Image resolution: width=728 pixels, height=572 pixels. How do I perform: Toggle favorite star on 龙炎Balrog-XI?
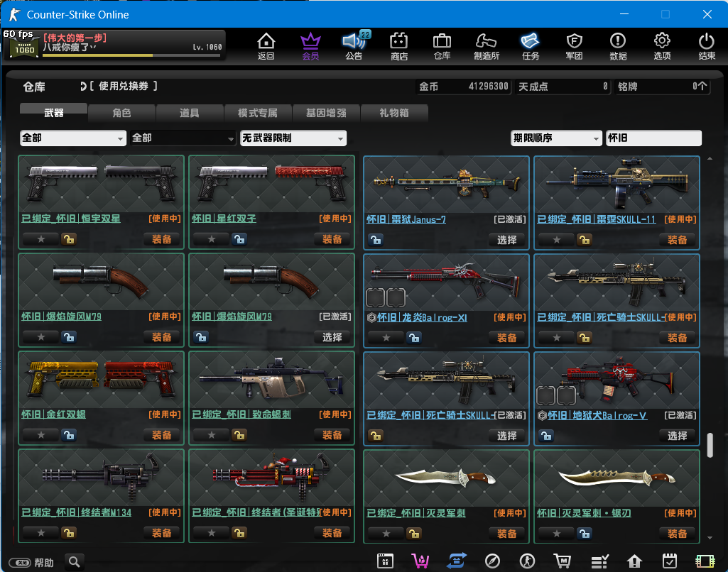[386, 338]
